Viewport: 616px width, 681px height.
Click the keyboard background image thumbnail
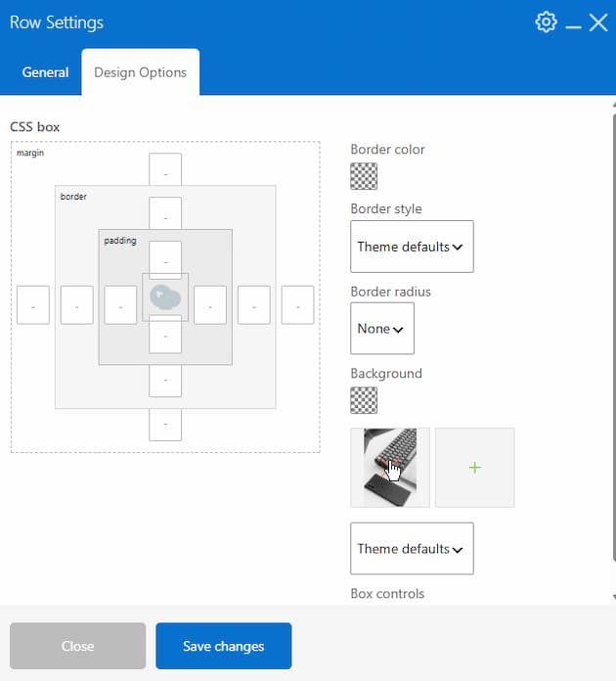[390, 468]
